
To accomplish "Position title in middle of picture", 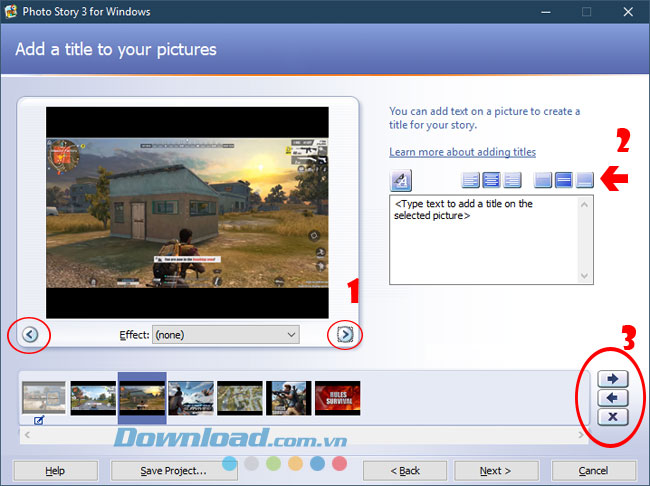I will point(564,180).
